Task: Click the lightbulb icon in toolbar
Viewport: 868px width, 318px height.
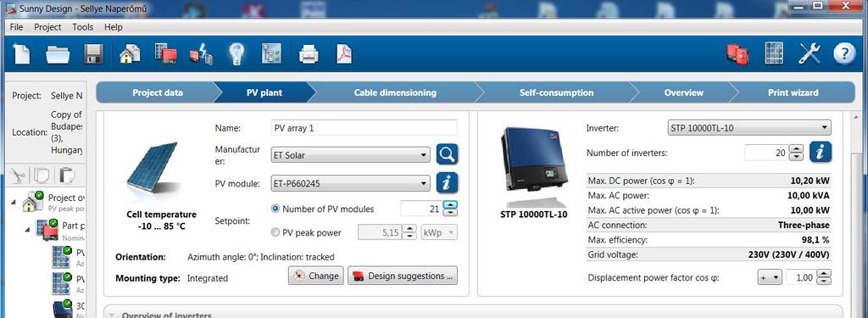Action: 237,53
